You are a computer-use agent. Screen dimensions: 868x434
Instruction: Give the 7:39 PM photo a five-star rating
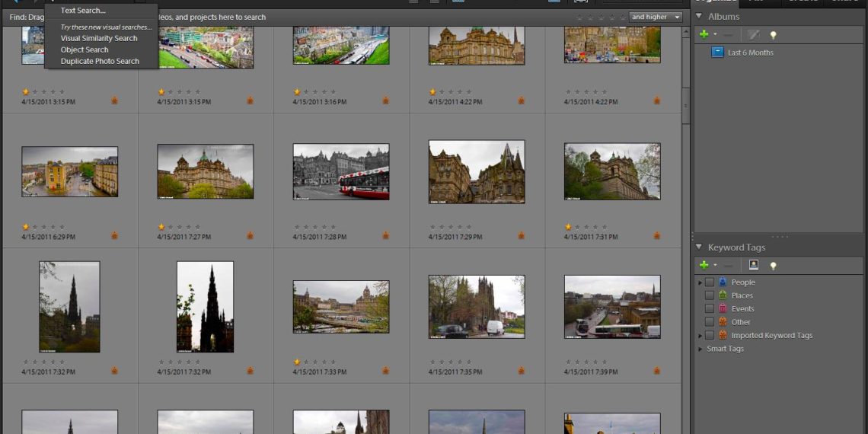(604, 362)
